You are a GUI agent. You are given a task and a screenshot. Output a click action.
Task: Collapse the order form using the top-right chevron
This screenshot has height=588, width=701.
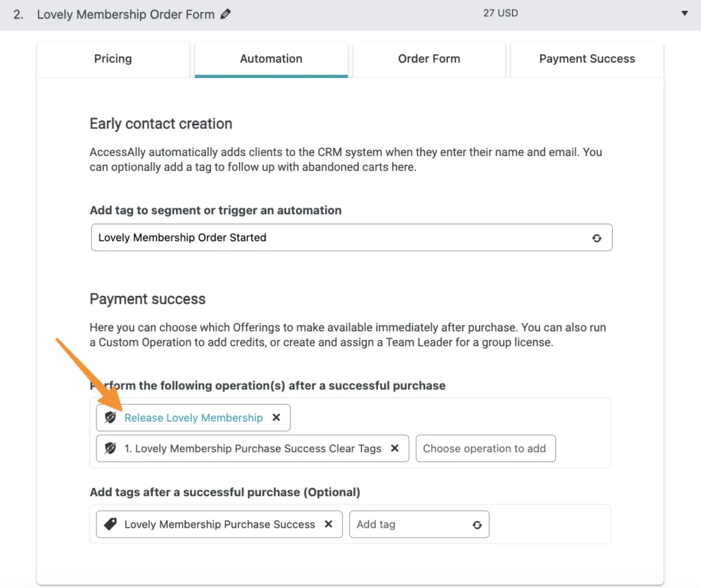point(685,13)
